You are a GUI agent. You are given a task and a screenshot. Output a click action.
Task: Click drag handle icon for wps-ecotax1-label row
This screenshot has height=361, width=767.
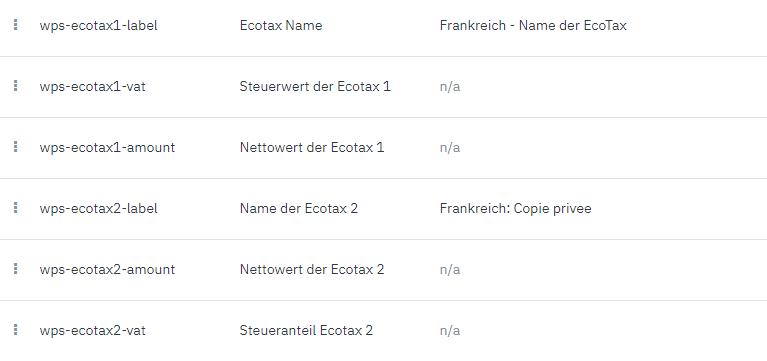(x=16, y=25)
